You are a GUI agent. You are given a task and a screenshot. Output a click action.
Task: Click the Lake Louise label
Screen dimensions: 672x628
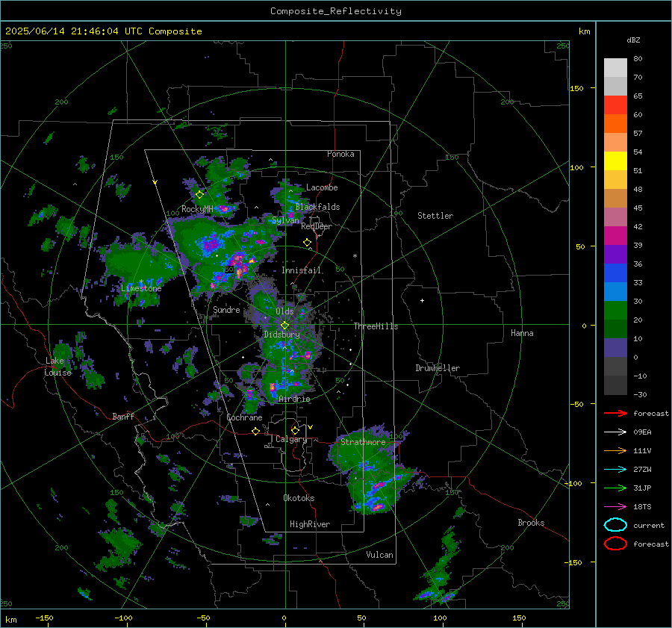click(x=57, y=367)
